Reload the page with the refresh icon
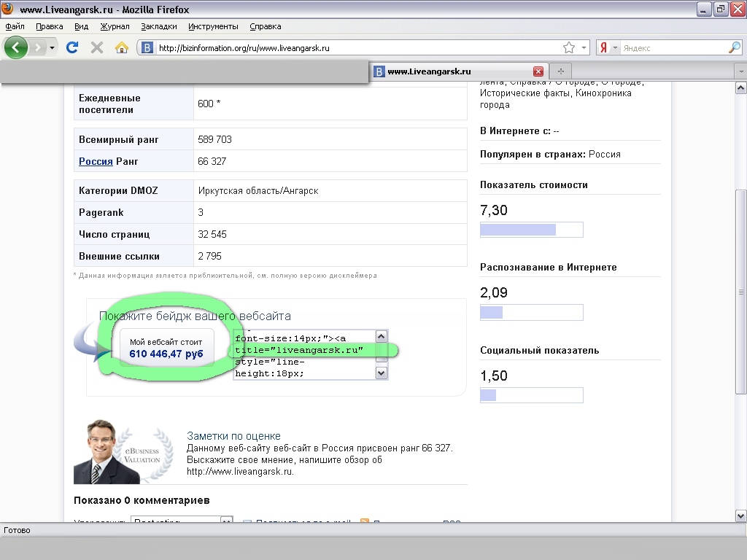 point(72,47)
